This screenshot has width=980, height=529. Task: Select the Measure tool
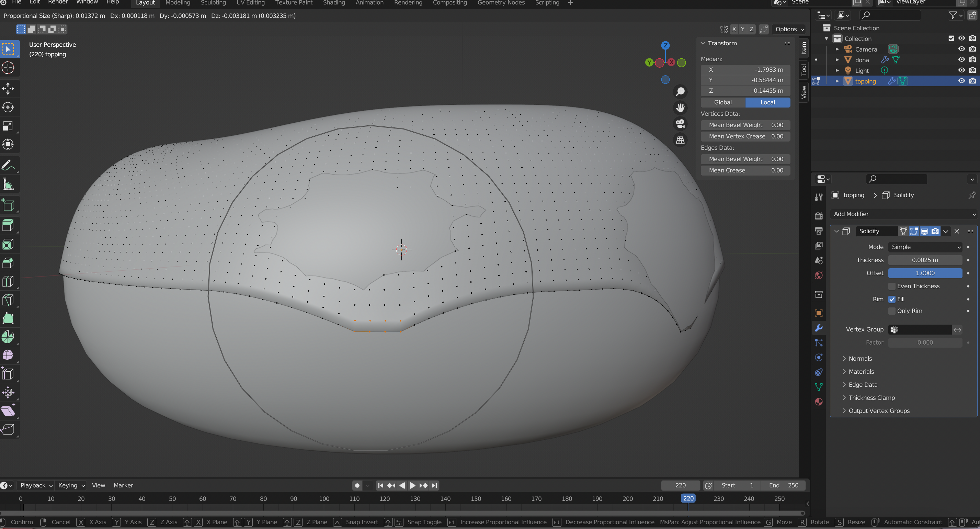[x=8, y=184]
